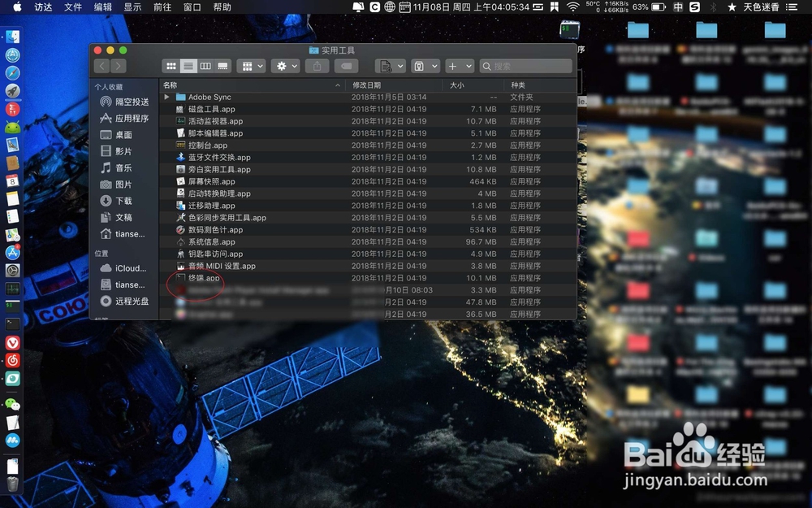This screenshot has height=508, width=812.
Task: Select the 色彩同步实用工具.app row
Action: pyautogui.click(x=368, y=218)
